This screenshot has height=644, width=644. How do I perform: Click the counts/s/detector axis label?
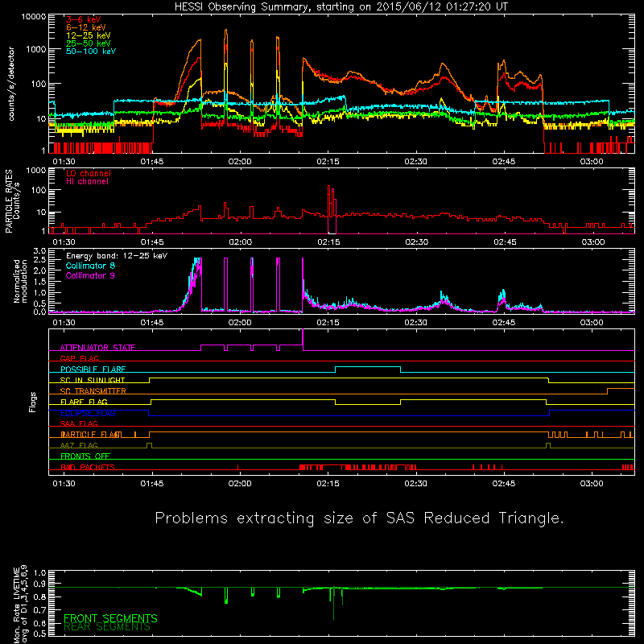pos(11,84)
